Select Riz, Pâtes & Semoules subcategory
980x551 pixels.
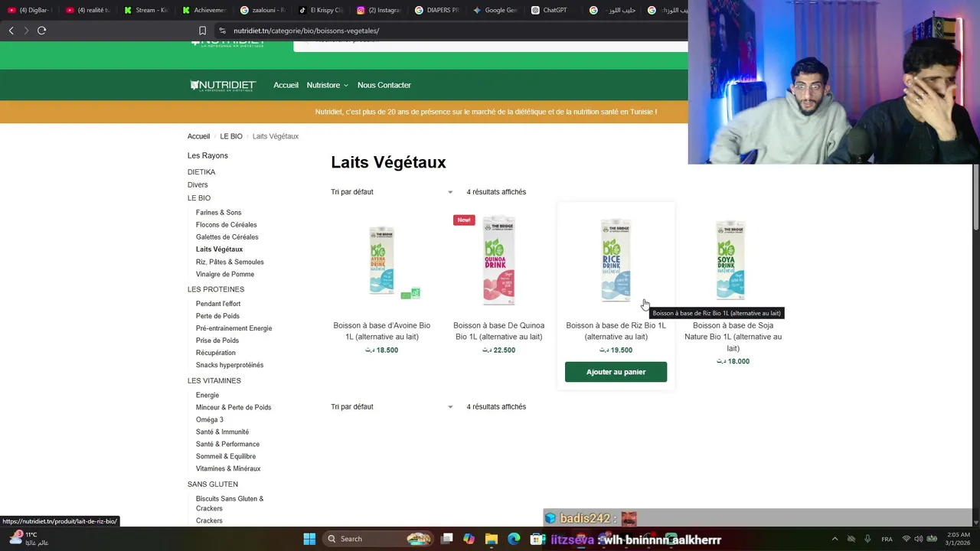[230, 262]
